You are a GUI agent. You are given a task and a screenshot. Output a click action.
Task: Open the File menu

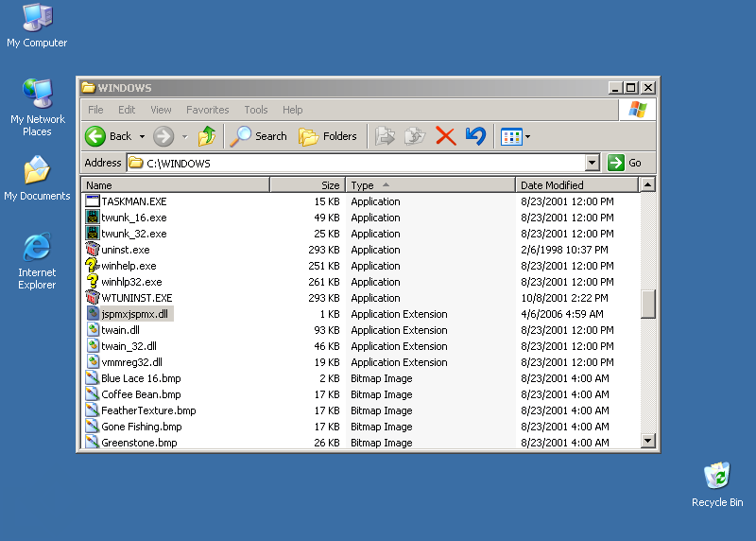tap(95, 110)
